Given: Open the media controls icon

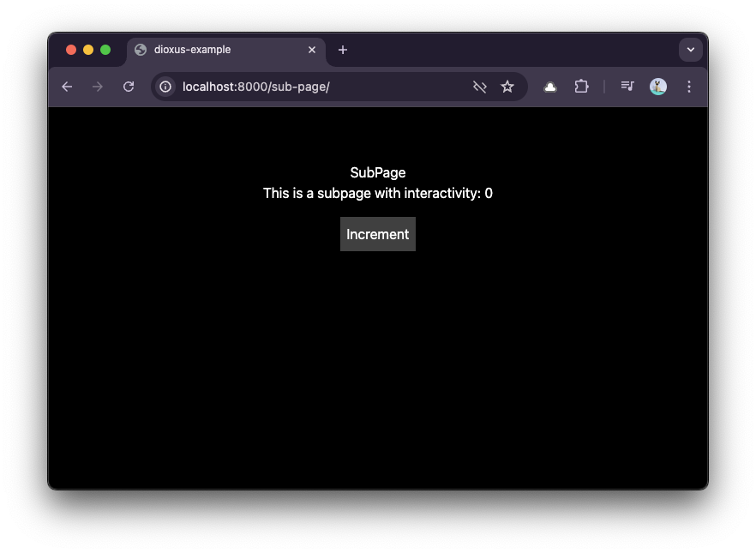Looking at the screenshot, I should 627,87.
